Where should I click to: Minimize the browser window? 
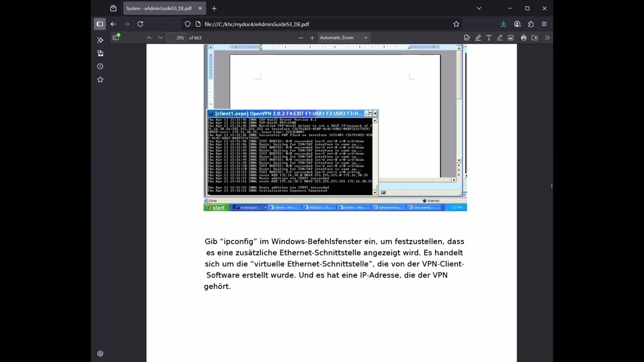pos(510,9)
